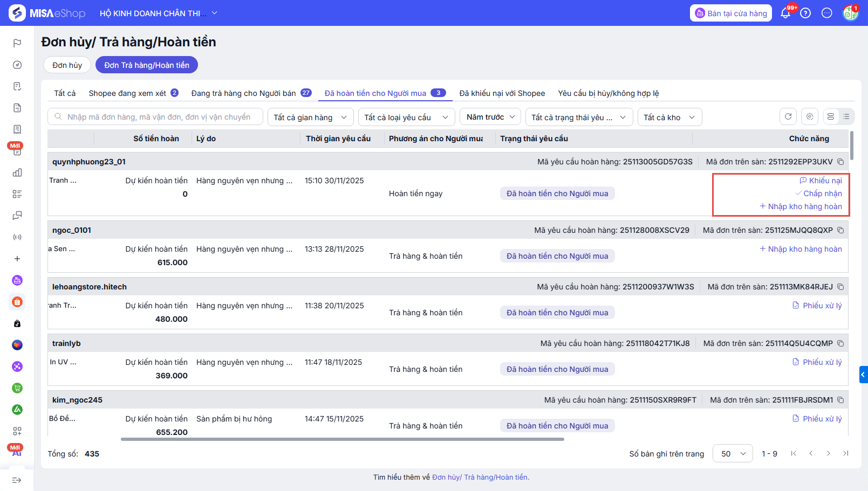Click the MISA eShop logo

tap(47, 13)
